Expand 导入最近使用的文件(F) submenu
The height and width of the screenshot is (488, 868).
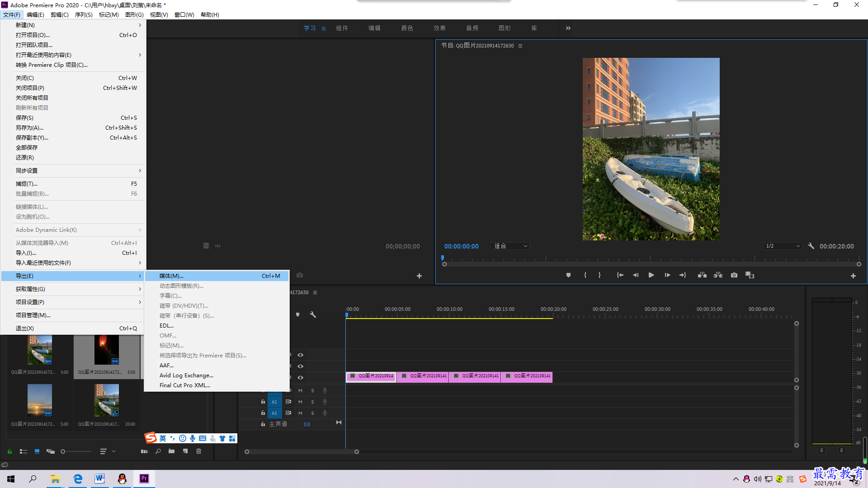pos(73,263)
